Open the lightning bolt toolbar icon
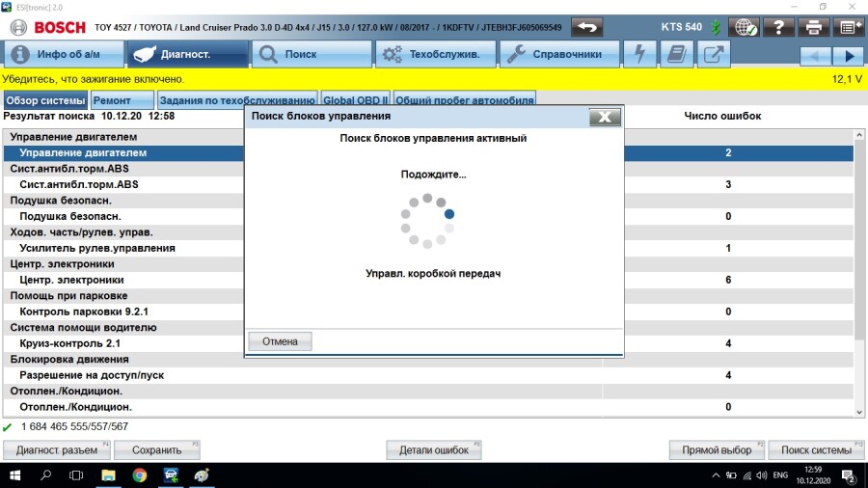Screen dimensions: 868x488 click(x=640, y=54)
